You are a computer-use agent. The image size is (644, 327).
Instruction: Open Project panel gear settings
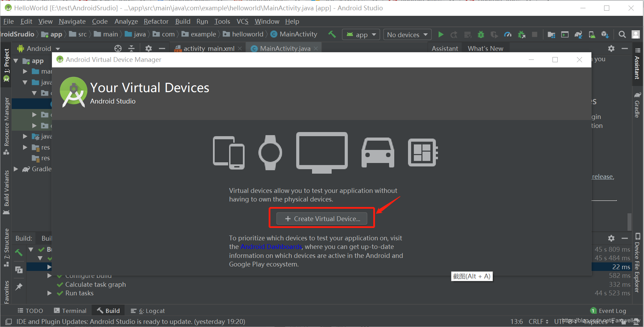pos(149,48)
